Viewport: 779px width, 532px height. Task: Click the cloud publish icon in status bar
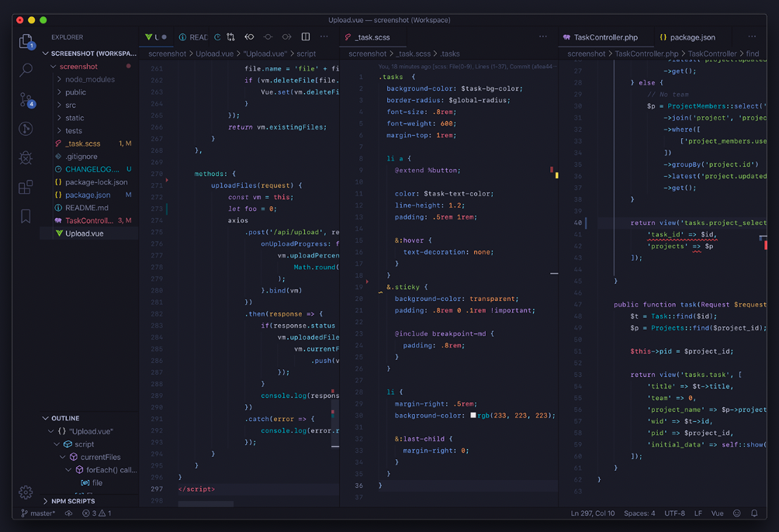coord(68,513)
